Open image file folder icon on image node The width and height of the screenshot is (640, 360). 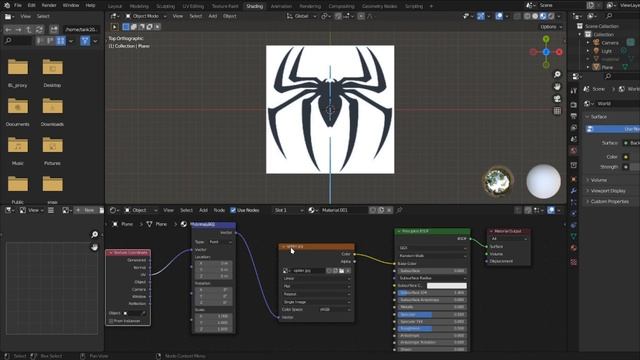click(342, 271)
